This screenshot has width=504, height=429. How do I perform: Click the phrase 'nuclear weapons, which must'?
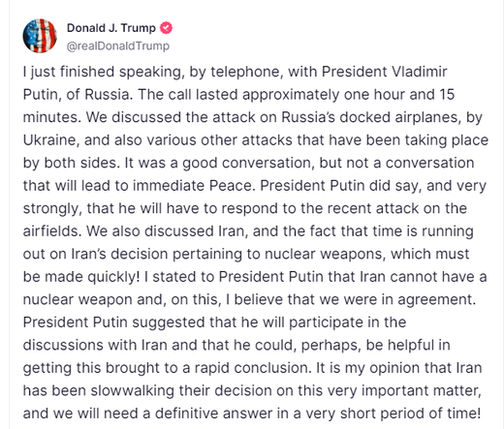(367, 254)
